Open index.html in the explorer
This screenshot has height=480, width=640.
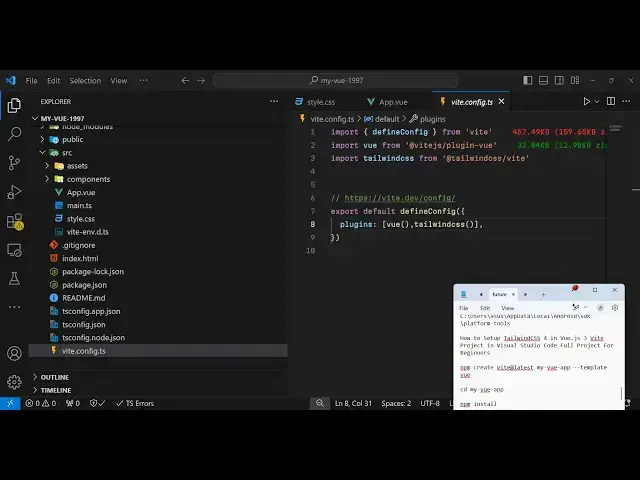[x=80, y=258]
